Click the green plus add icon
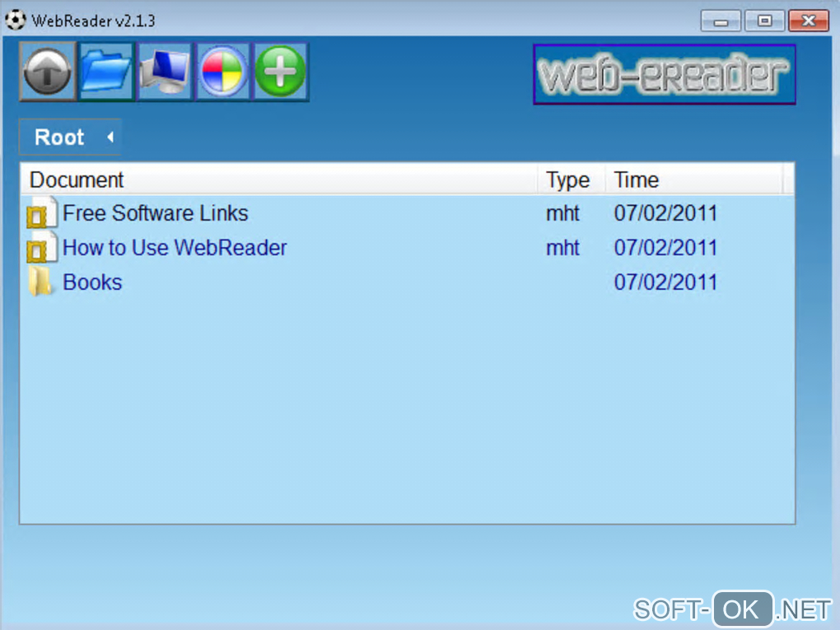840x630 pixels. [281, 72]
